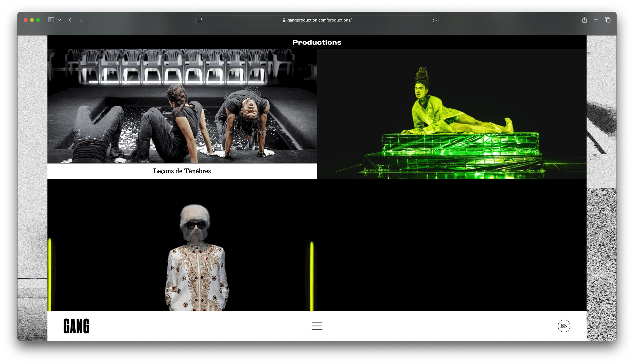The width and height of the screenshot is (634, 364).
Task: Open the Share sheet icon
Action: [584, 20]
